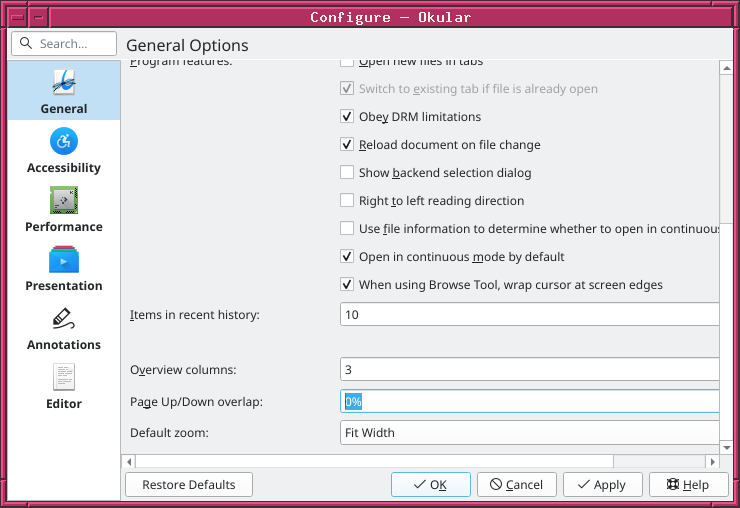Image resolution: width=740 pixels, height=508 pixels.
Task: Click Switch to existing tab checkbox
Action: coord(347,88)
